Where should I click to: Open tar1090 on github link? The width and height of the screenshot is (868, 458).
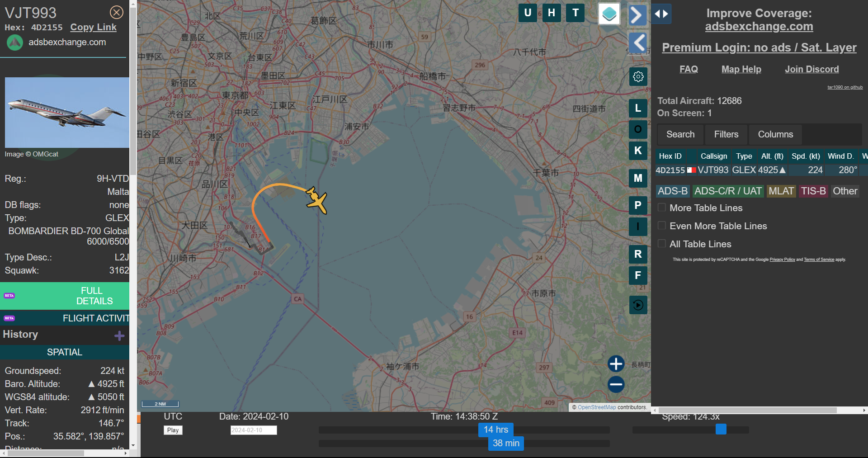click(x=845, y=87)
